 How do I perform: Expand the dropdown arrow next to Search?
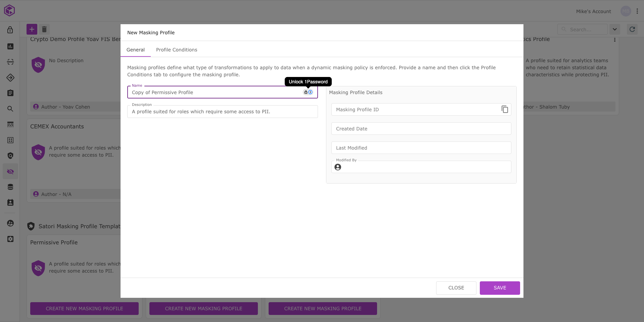click(x=615, y=29)
